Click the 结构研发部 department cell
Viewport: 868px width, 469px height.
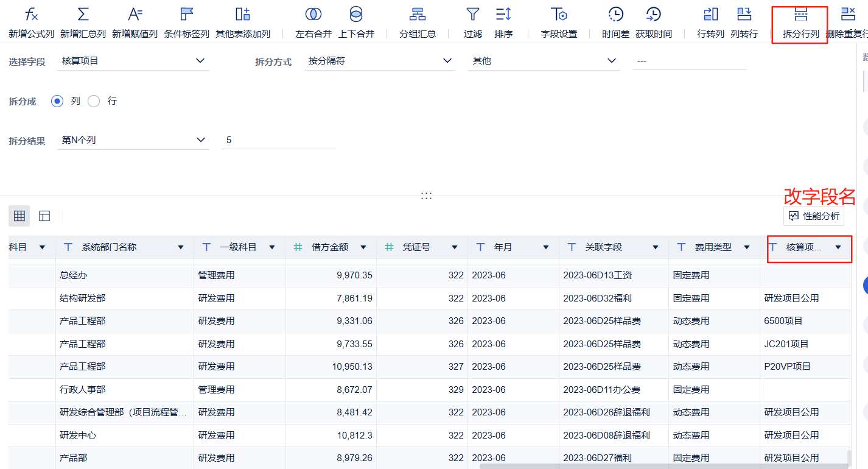tap(125, 298)
